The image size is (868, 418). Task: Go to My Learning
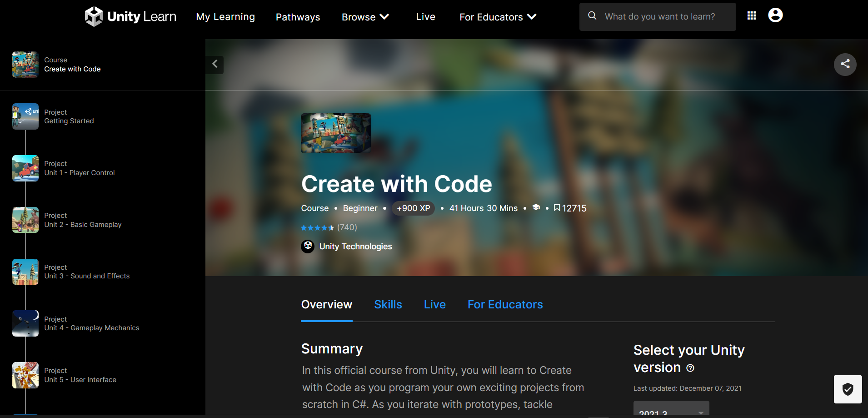pyautogui.click(x=225, y=17)
